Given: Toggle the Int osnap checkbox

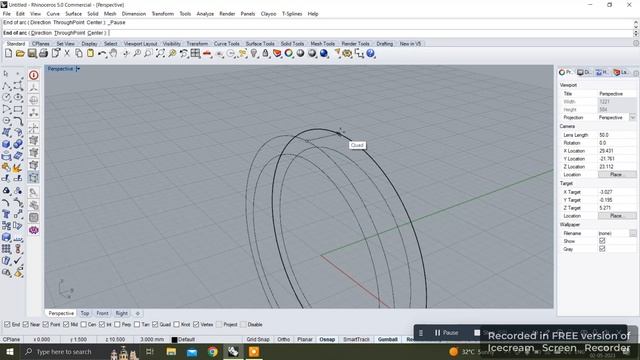Looking at the screenshot, I should [102, 324].
